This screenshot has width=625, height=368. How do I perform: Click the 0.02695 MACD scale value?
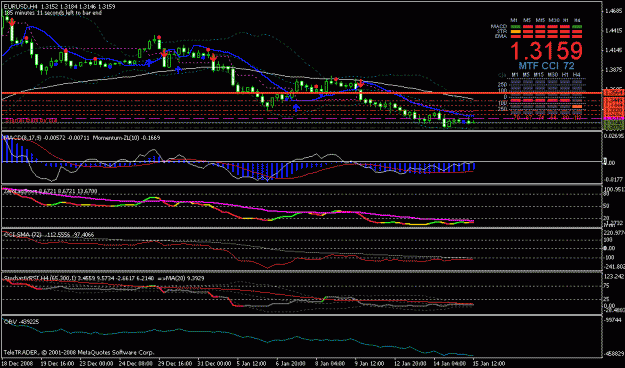613,136
